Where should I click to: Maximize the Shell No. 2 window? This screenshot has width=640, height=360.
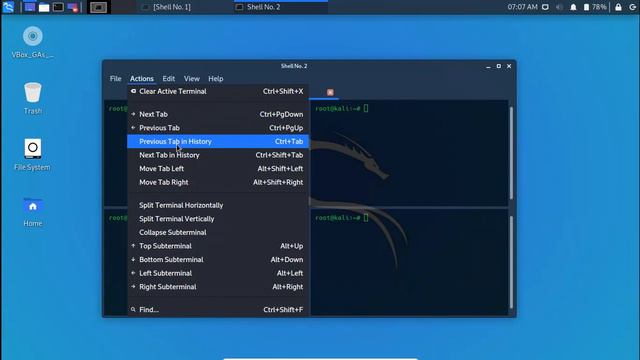click(x=499, y=66)
